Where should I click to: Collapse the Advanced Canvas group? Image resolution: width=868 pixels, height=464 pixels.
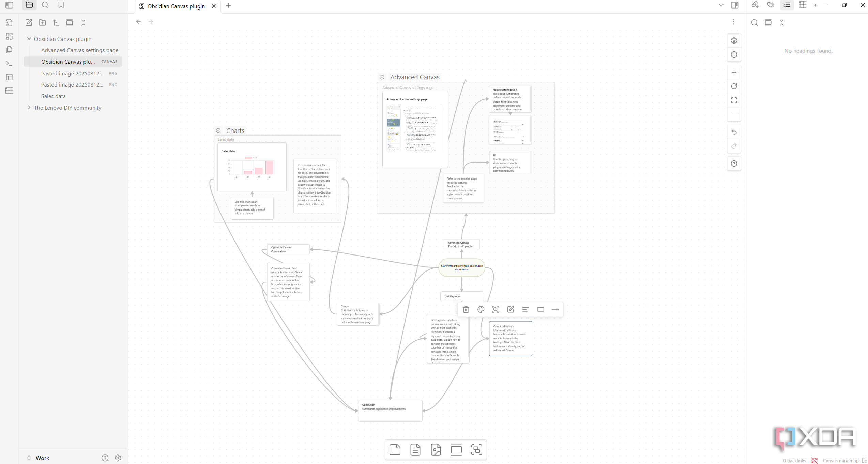point(382,77)
